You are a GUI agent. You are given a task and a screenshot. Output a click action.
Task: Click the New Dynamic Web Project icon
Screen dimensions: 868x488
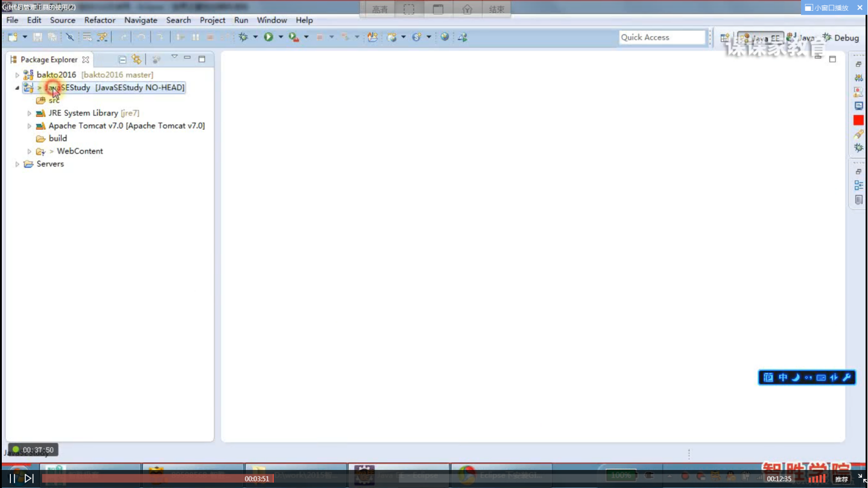tap(392, 37)
